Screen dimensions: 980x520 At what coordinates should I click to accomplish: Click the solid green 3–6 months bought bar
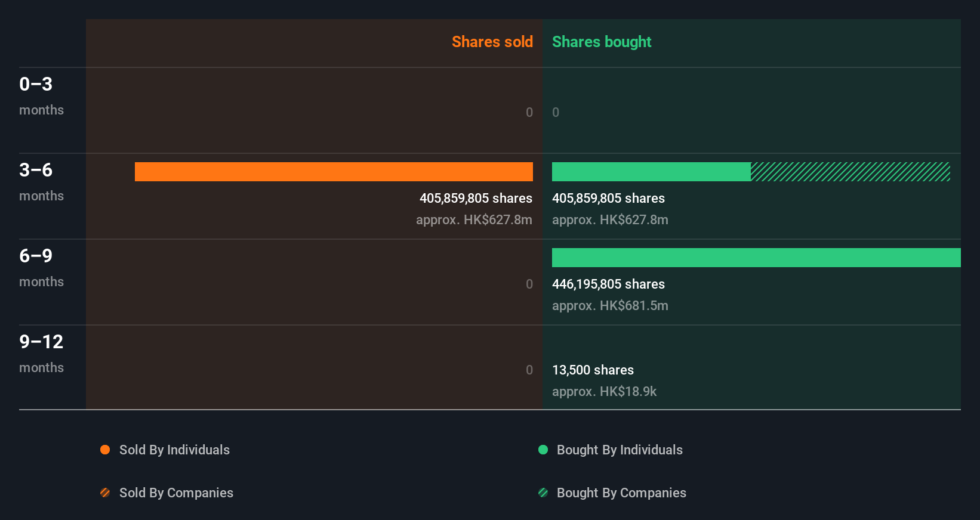point(651,172)
